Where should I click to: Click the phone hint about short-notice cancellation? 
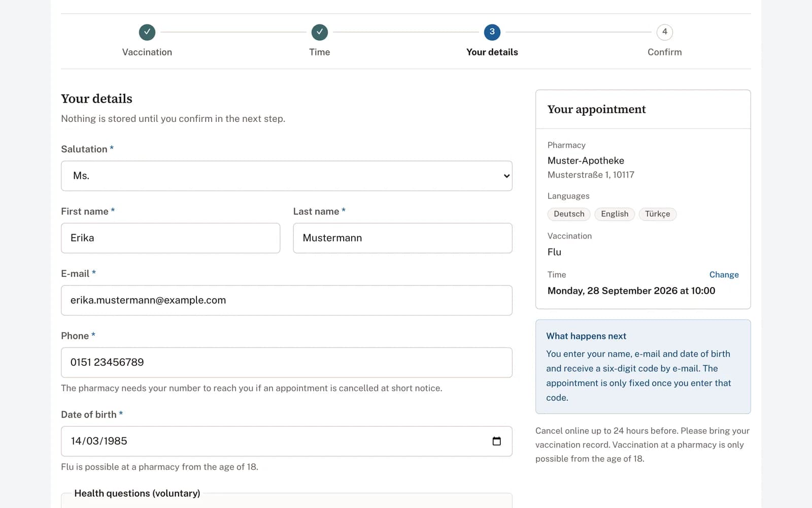click(x=251, y=388)
